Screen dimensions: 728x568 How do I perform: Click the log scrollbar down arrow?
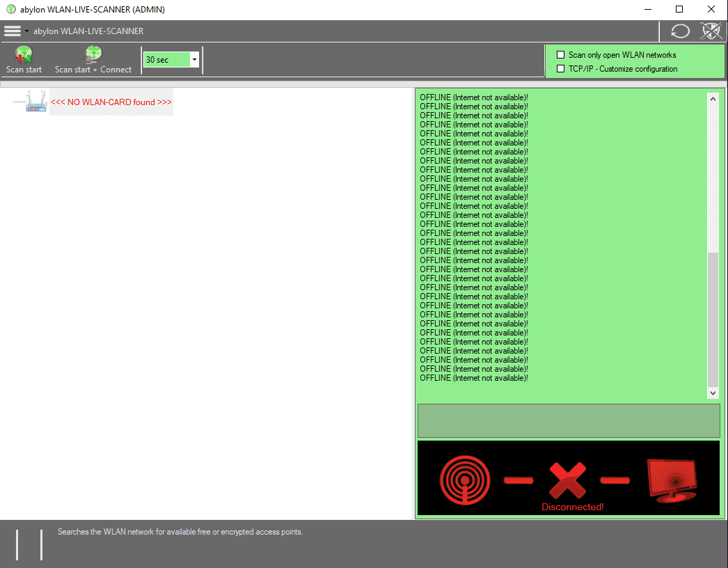tap(713, 393)
